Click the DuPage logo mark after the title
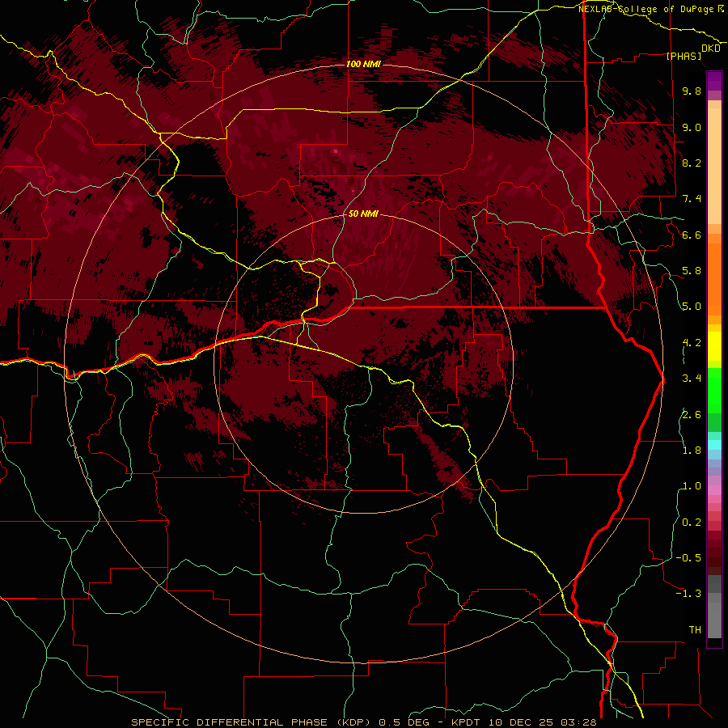 pyautogui.click(x=721, y=8)
